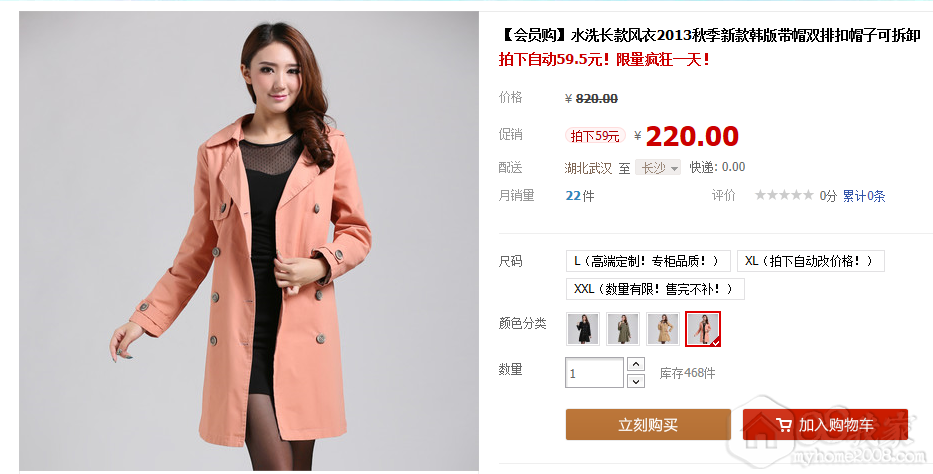Select the XXL size option
Image resolution: width=933 pixels, height=474 pixels.
coord(655,289)
